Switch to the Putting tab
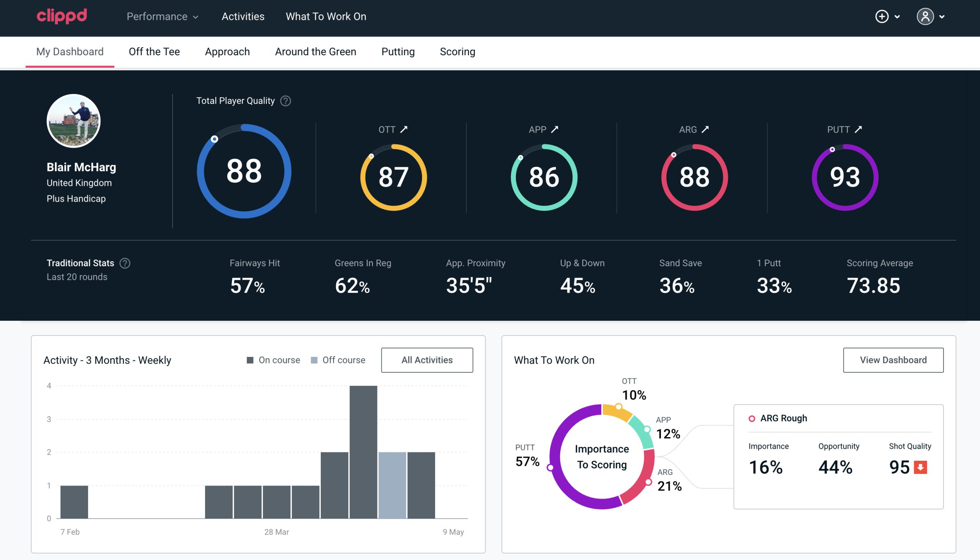This screenshot has width=980, height=560. (398, 51)
